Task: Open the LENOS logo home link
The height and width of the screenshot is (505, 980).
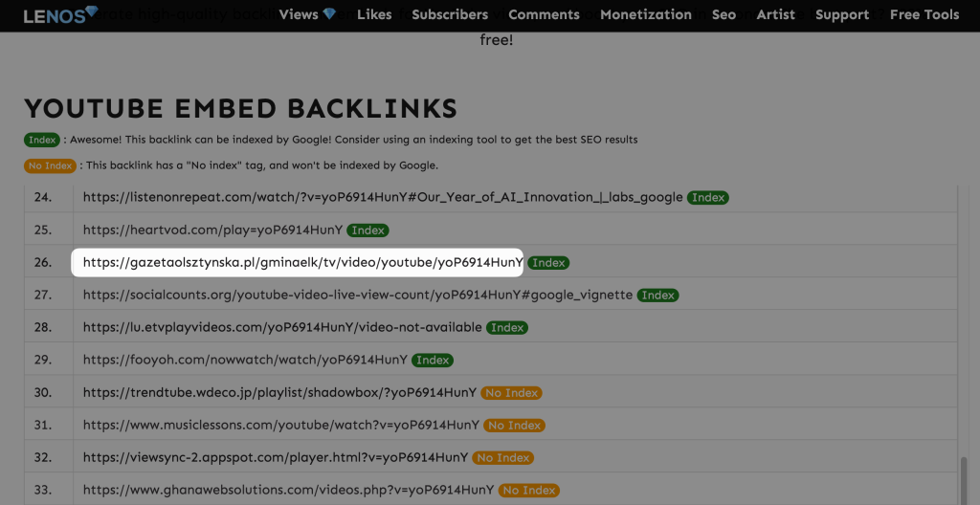Action: pos(61,14)
